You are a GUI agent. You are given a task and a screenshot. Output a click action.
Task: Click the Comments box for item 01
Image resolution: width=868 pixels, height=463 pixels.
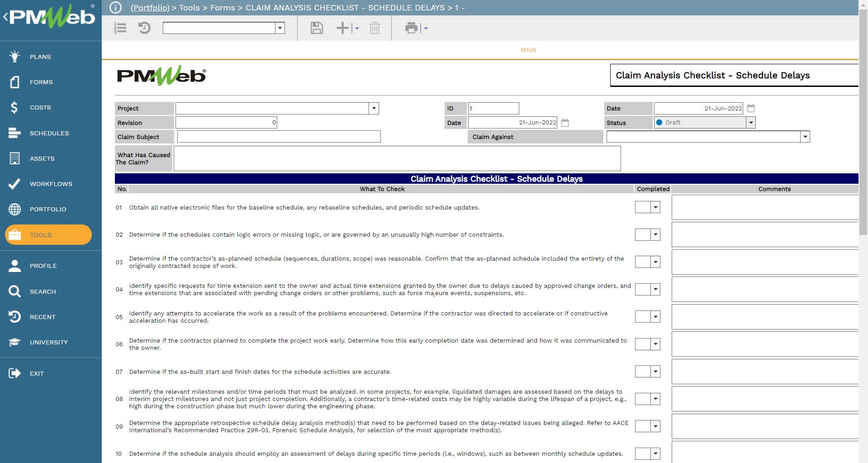coord(765,207)
